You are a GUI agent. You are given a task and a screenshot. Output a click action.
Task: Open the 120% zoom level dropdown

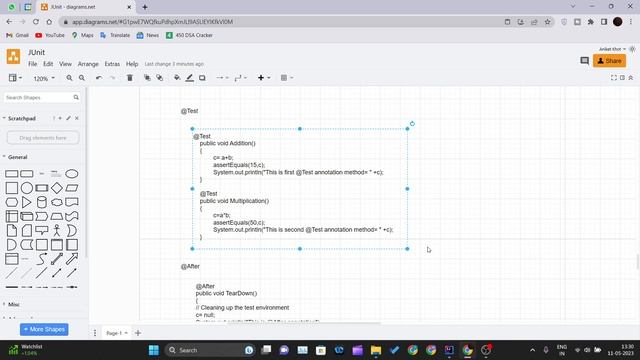(44, 78)
